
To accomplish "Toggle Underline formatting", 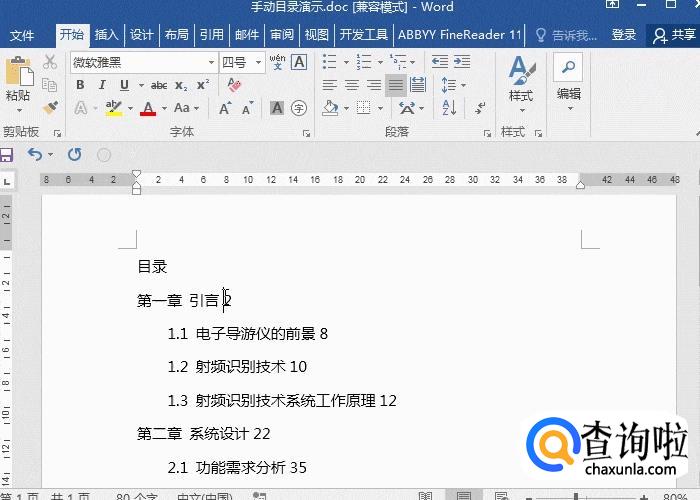I will tap(125, 85).
